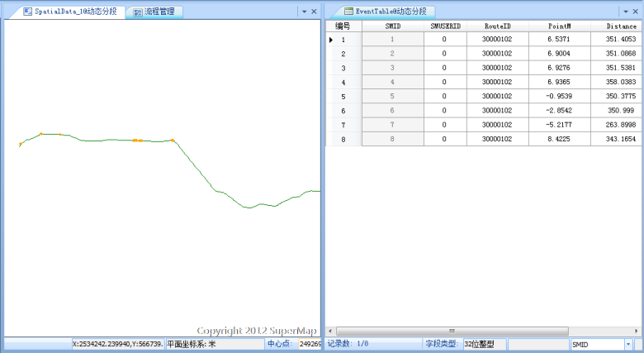Close the table pane with the X icon
The width and height of the screenshot is (644, 353).
coord(636,12)
